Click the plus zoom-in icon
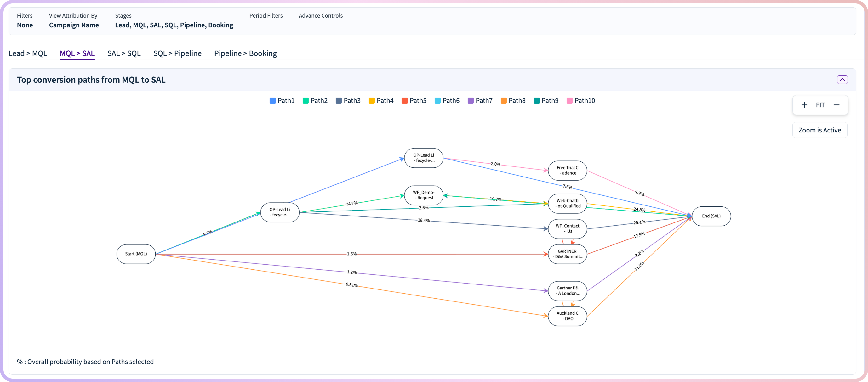The width and height of the screenshot is (868, 382). pos(804,105)
